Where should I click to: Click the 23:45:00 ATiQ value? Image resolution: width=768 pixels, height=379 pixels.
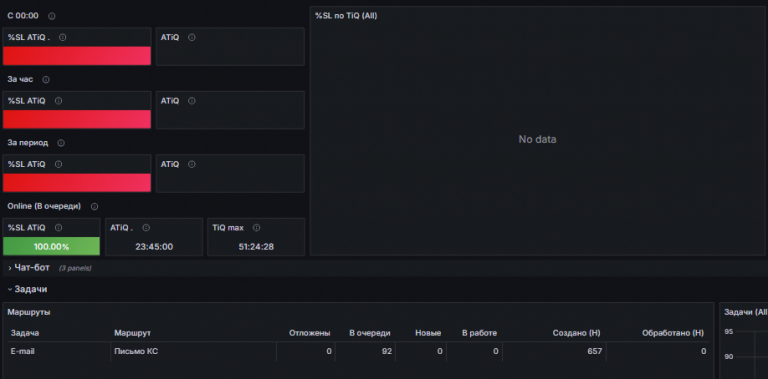click(x=154, y=246)
